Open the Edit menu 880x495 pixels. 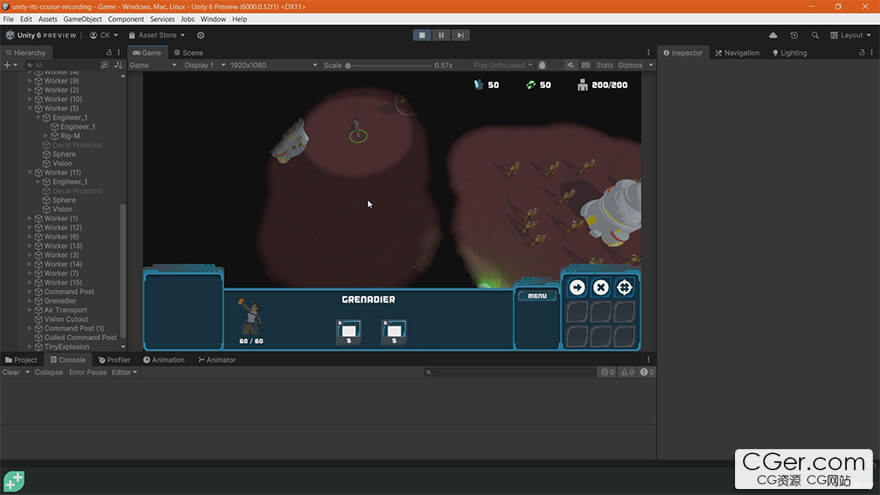point(26,19)
